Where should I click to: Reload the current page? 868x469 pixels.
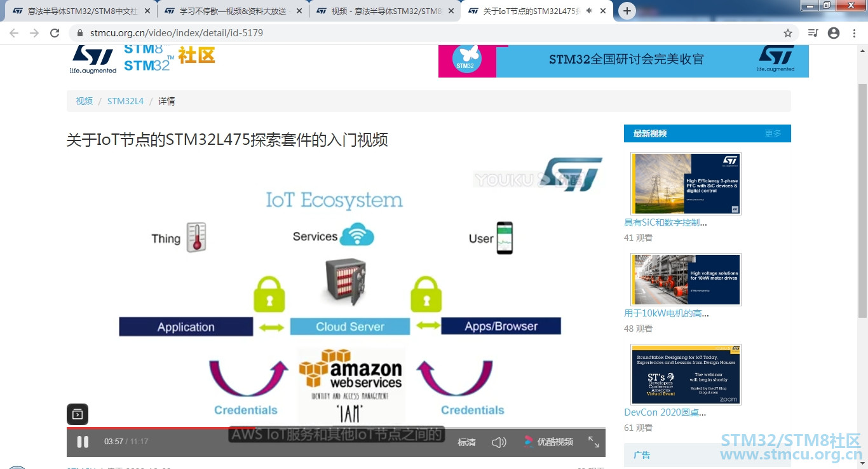[x=55, y=33]
